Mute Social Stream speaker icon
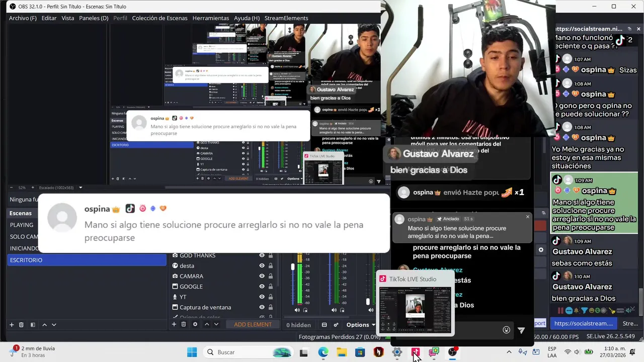This screenshot has width=644, height=362. click(629, 310)
